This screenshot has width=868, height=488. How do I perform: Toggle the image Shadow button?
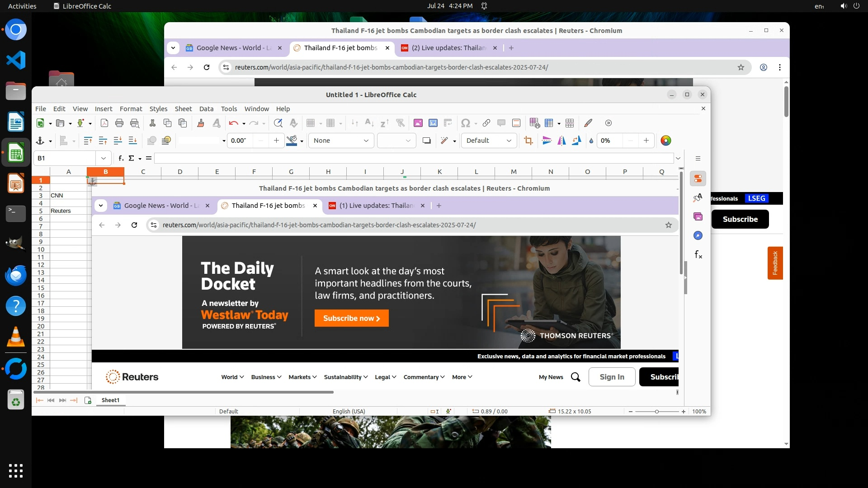(426, 141)
